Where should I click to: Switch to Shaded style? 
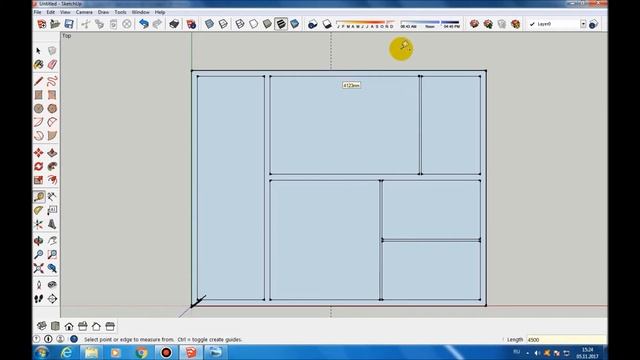[x=267, y=24]
